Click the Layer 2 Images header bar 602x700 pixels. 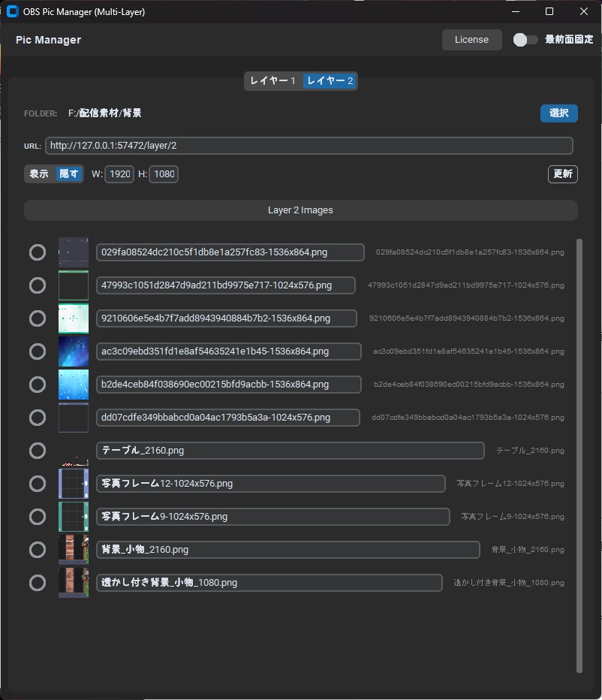[301, 210]
